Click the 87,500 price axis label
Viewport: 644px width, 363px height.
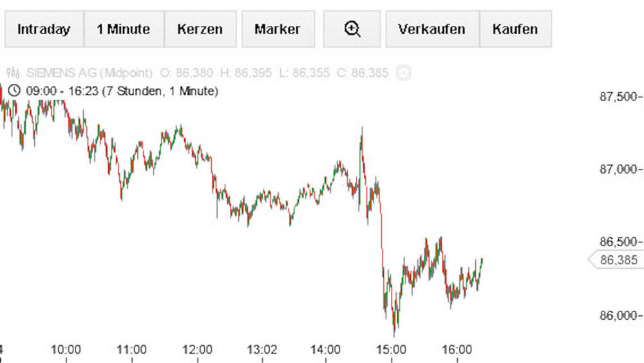tap(619, 97)
